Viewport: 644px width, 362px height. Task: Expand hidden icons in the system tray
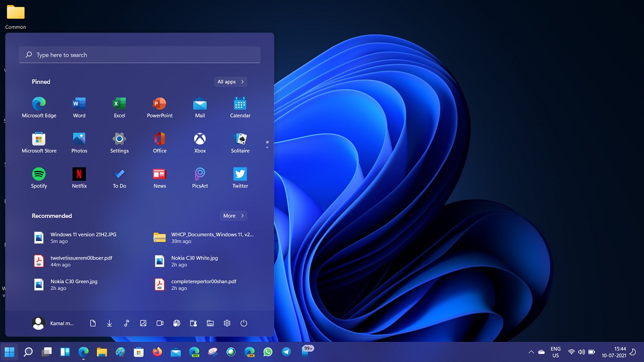point(531,352)
